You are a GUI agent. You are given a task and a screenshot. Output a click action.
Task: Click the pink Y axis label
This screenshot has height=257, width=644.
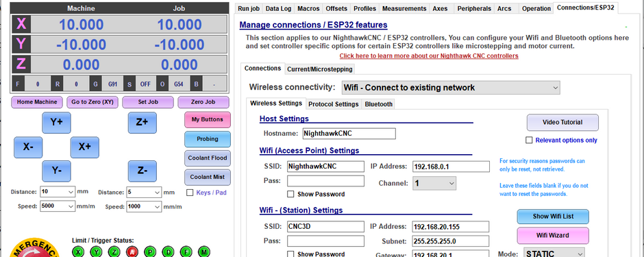coord(21,45)
